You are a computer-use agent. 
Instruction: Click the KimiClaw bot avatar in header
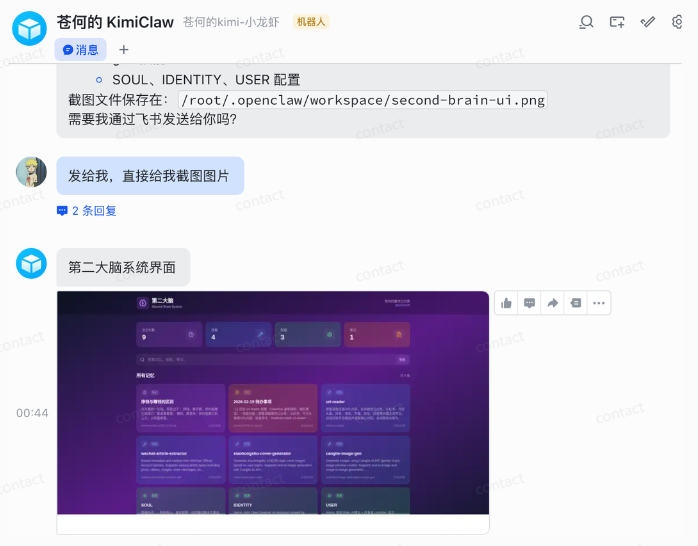29,28
